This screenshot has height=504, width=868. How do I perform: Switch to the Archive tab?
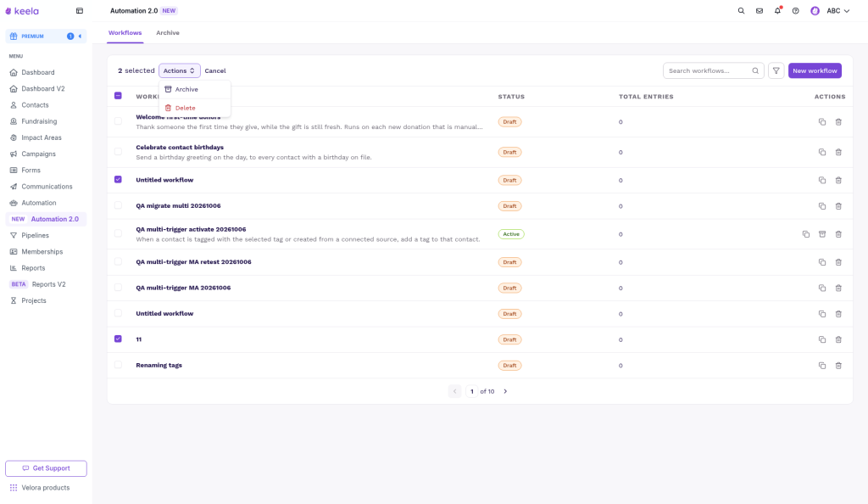[168, 33]
